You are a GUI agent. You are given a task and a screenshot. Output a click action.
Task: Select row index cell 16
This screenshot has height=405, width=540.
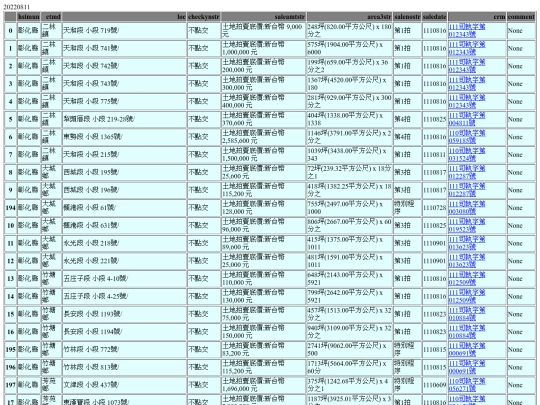coord(10,332)
